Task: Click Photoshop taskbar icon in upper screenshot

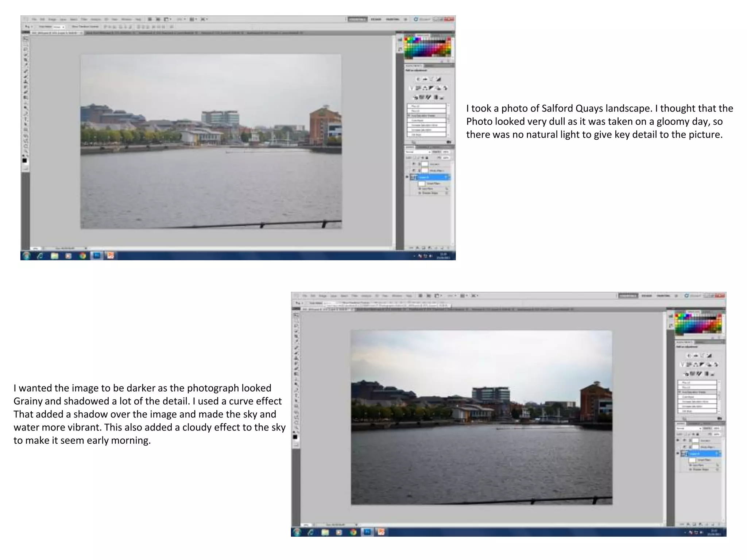Action: 97,256
